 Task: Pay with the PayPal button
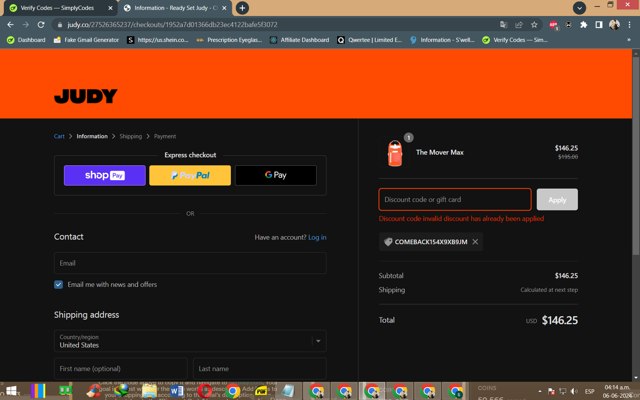tap(190, 176)
